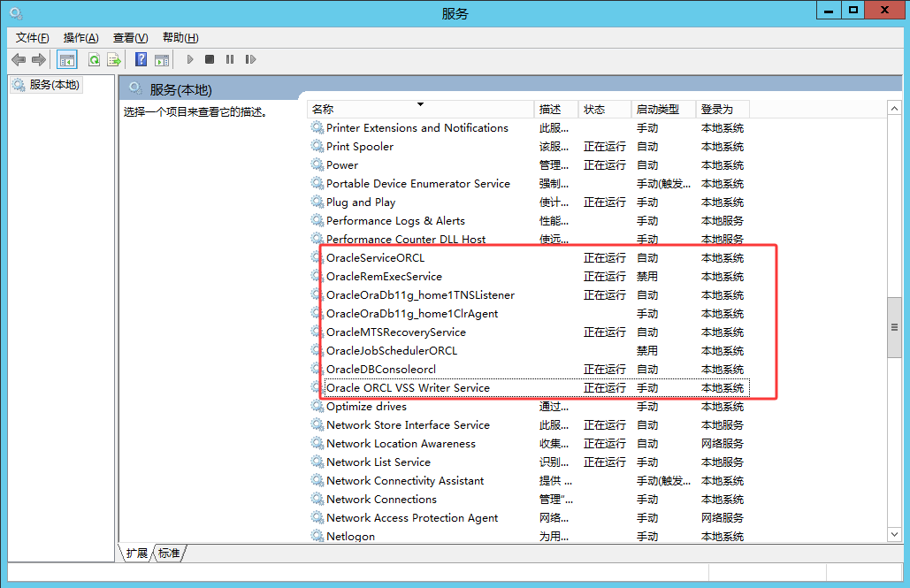The image size is (910, 588).
Task: Click the show/hide action pane icon
Action: point(162,59)
